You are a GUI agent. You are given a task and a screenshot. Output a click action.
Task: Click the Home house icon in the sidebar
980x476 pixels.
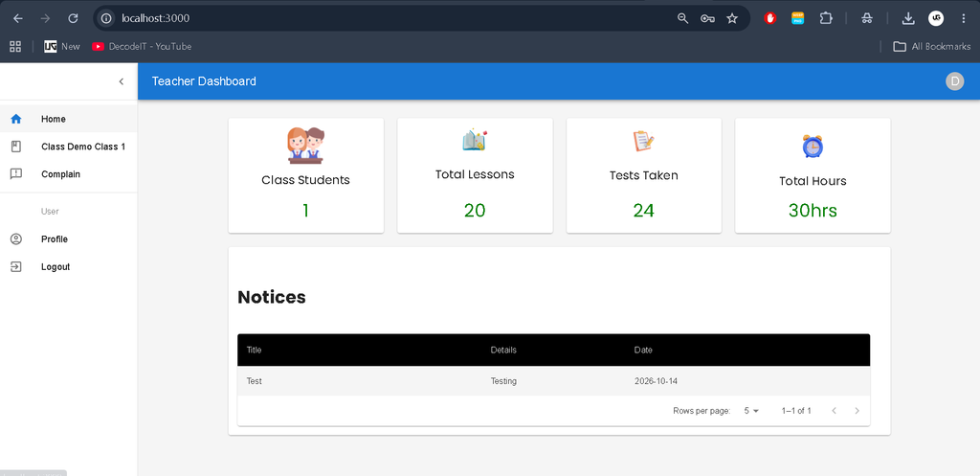click(x=16, y=119)
